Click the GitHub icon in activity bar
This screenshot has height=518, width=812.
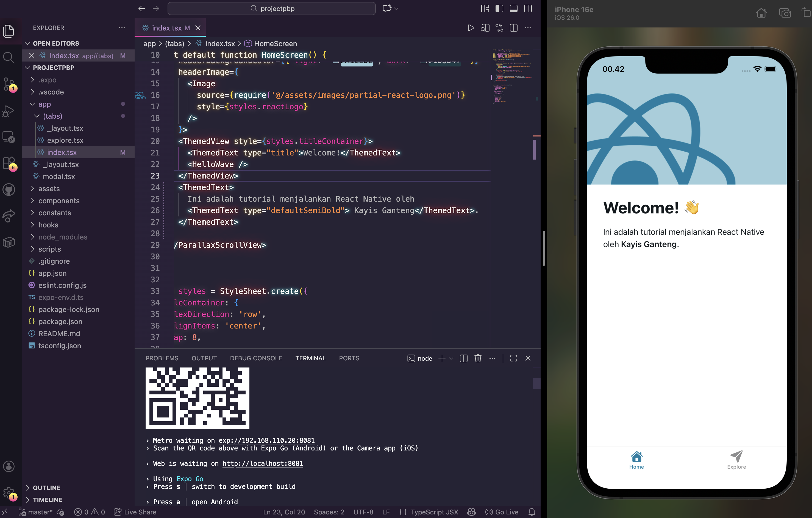[x=9, y=190]
